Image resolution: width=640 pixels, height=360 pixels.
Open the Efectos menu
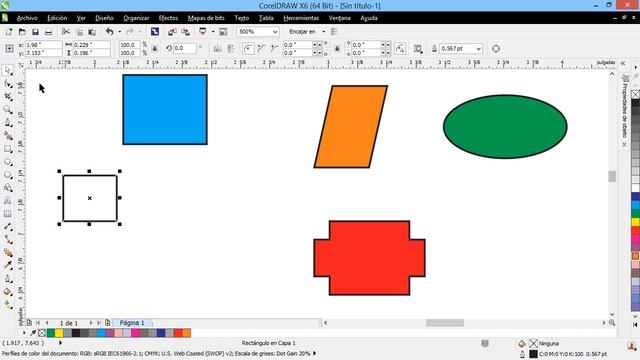point(168,18)
